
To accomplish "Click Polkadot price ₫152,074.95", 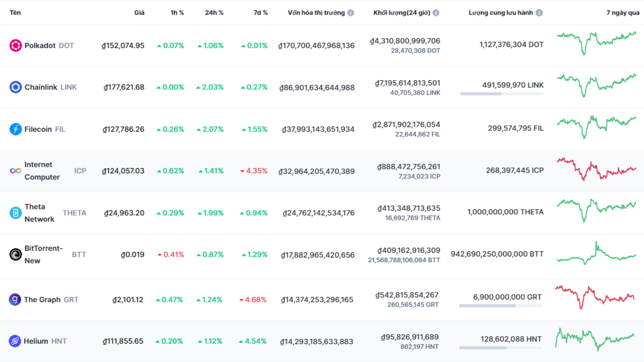I will pos(123,46).
